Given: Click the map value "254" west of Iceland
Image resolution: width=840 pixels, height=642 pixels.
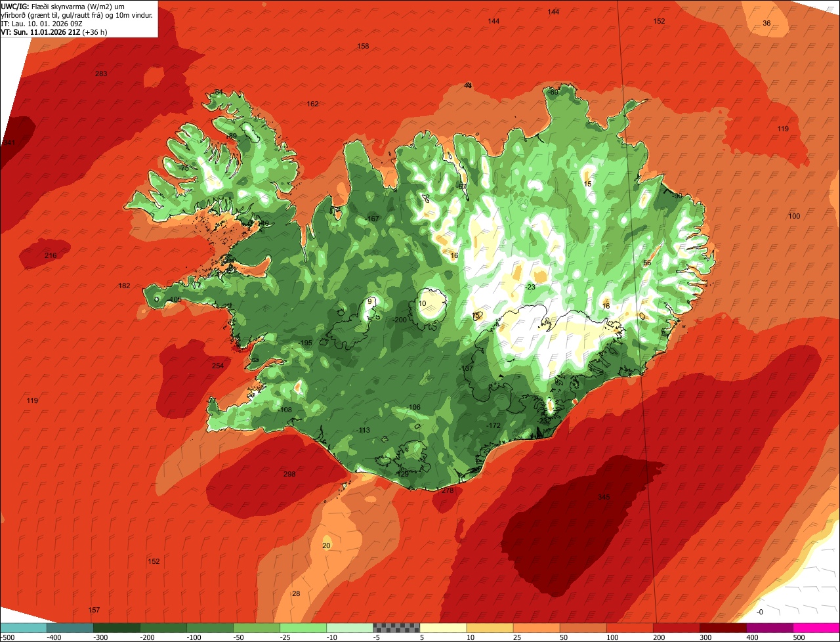Looking at the screenshot, I should click(x=218, y=366).
